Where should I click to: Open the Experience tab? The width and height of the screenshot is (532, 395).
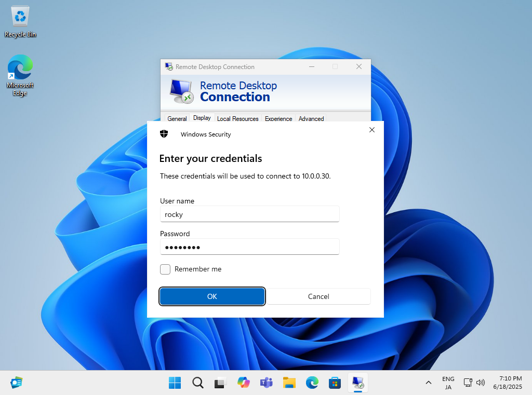[x=278, y=119]
